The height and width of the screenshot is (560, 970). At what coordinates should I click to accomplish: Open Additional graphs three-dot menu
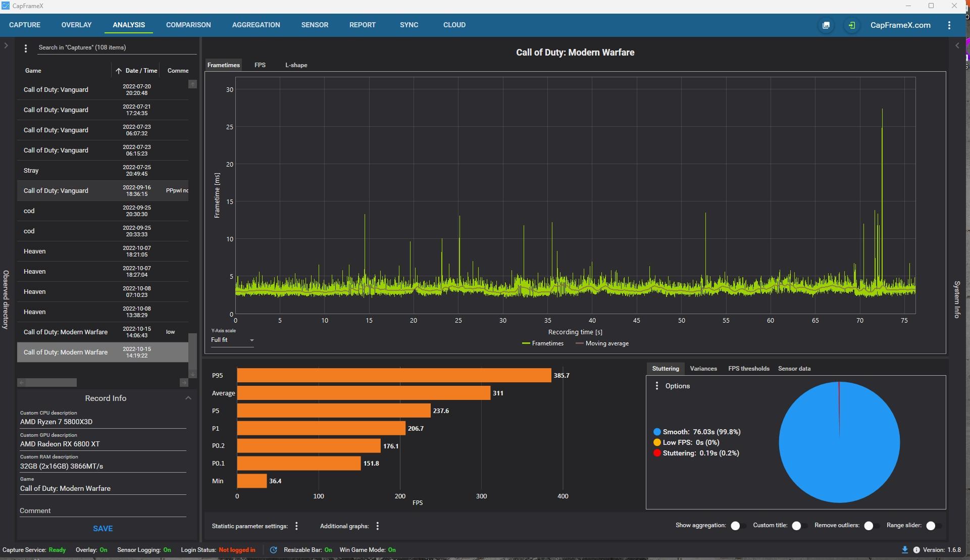(x=377, y=526)
